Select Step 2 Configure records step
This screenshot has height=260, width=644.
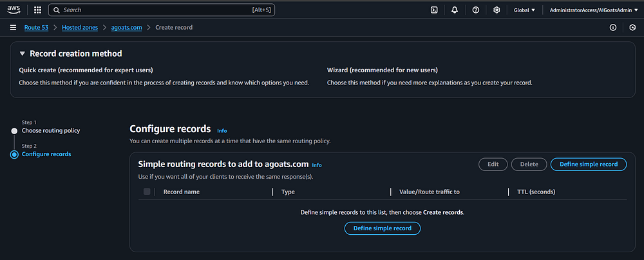point(46,154)
